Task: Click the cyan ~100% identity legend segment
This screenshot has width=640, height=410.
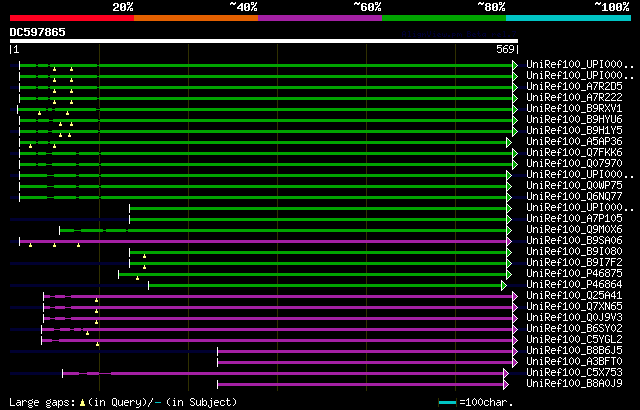Action: coord(569,18)
